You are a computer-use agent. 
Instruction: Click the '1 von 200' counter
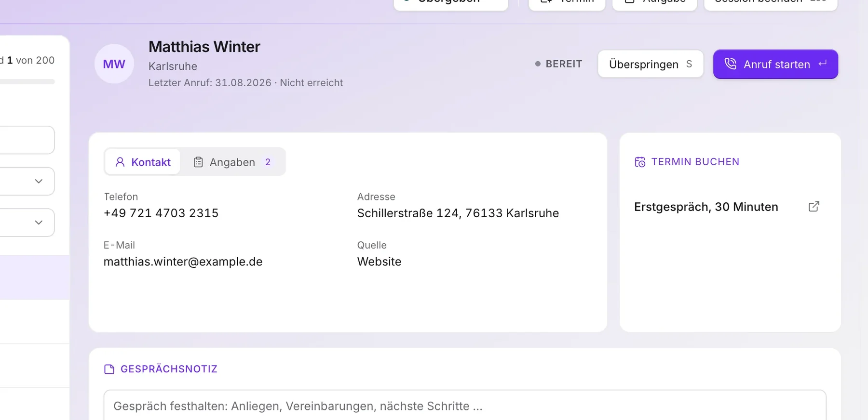30,60
